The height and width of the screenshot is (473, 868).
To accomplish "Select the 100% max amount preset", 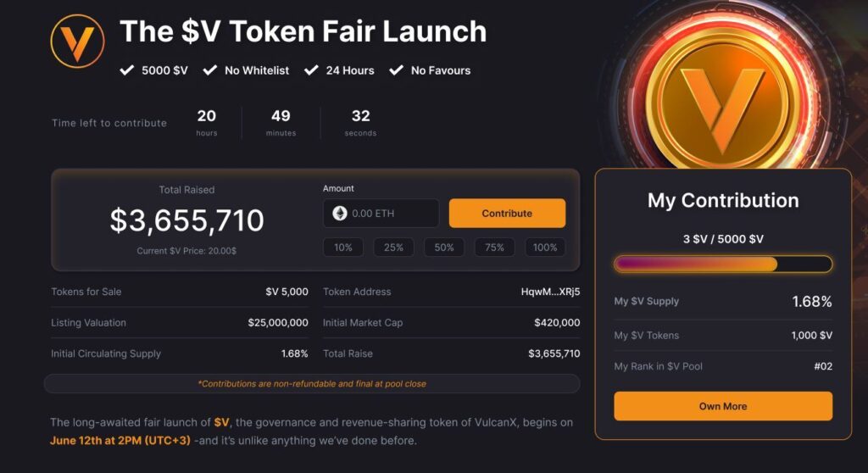I will point(545,248).
